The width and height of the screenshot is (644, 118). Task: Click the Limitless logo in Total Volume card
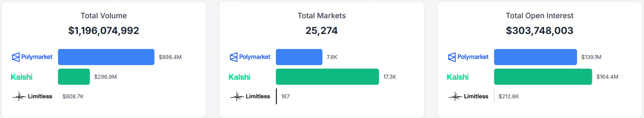coord(32,96)
